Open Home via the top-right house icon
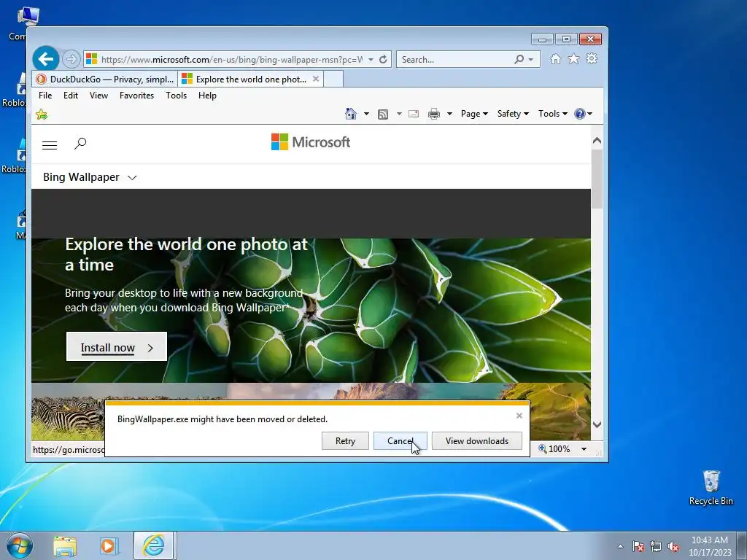Image resolution: width=747 pixels, height=560 pixels. (555, 58)
